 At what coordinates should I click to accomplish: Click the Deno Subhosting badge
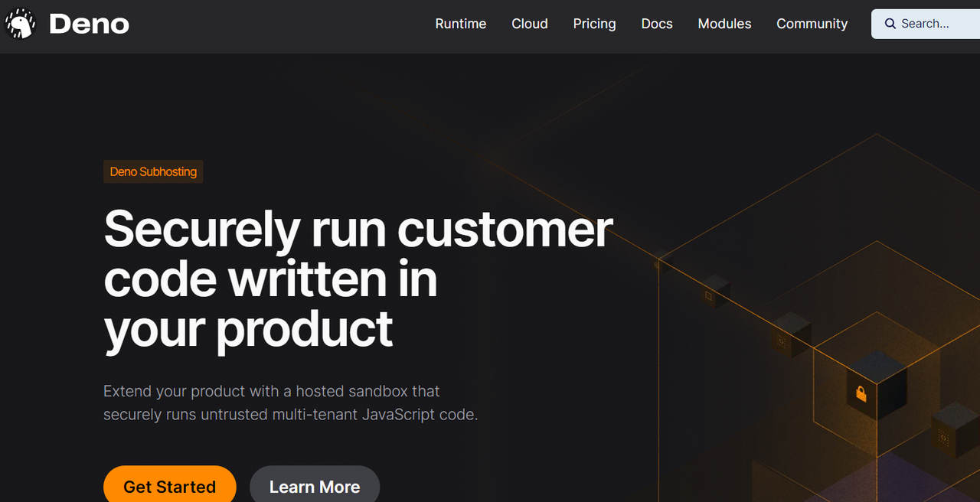pyautogui.click(x=153, y=171)
